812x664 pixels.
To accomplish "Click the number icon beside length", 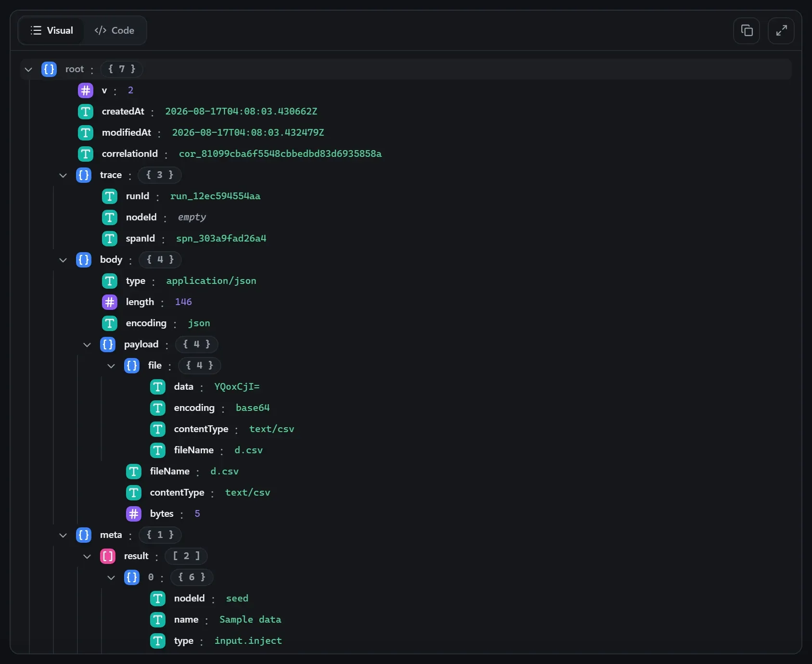I will point(110,302).
